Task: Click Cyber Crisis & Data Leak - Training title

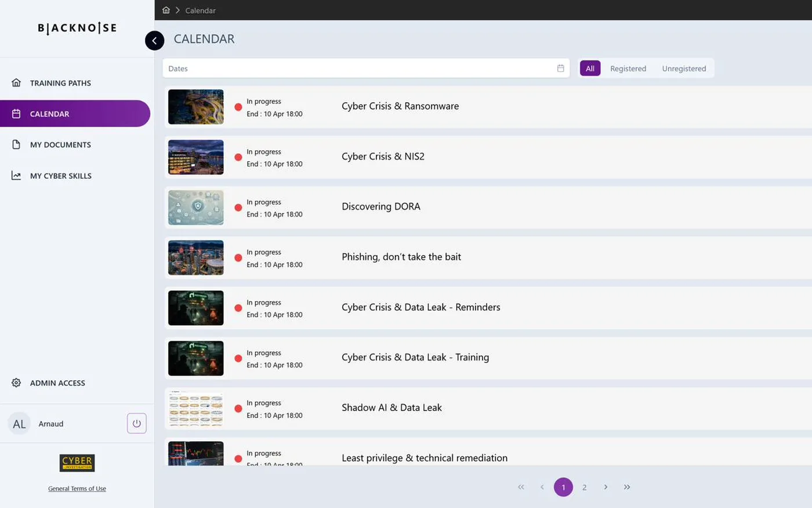Action: (x=415, y=357)
